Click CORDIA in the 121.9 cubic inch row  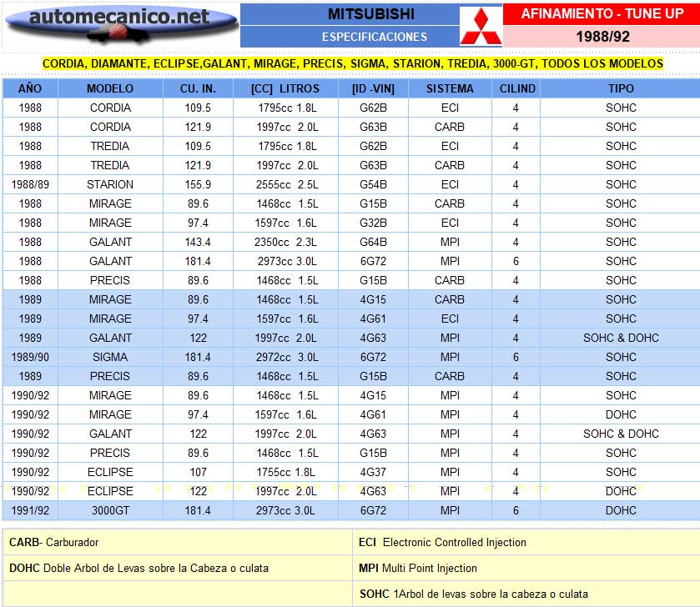110,127
